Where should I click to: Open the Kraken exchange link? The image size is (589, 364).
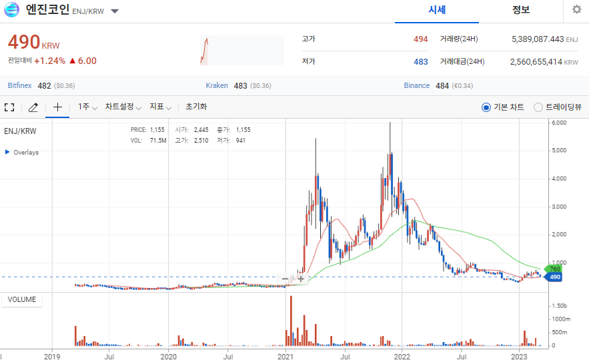click(217, 85)
